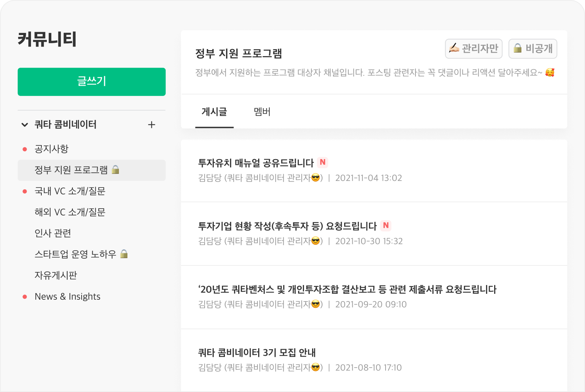Select the 게시글 tab
The width and height of the screenshot is (585, 392).
coord(214,112)
